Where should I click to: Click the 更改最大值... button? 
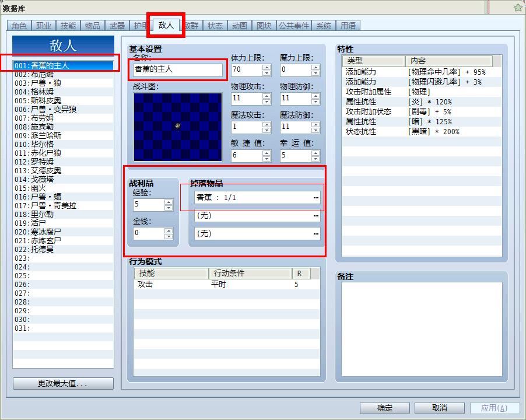(x=63, y=383)
